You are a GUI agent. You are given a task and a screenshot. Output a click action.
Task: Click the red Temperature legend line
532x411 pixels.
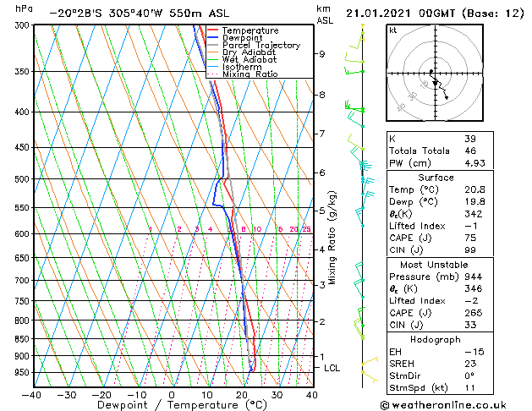(x=213, y=30)
